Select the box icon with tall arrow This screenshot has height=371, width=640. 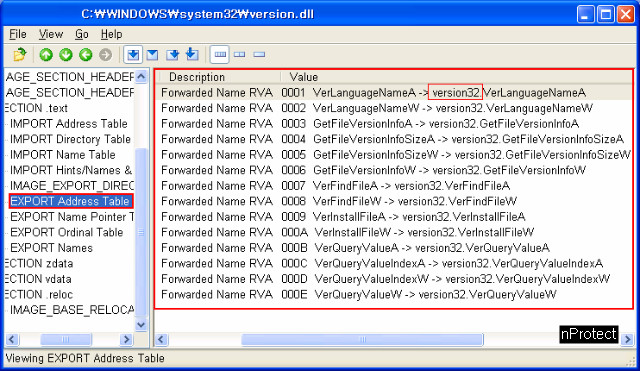coord(192,54)
